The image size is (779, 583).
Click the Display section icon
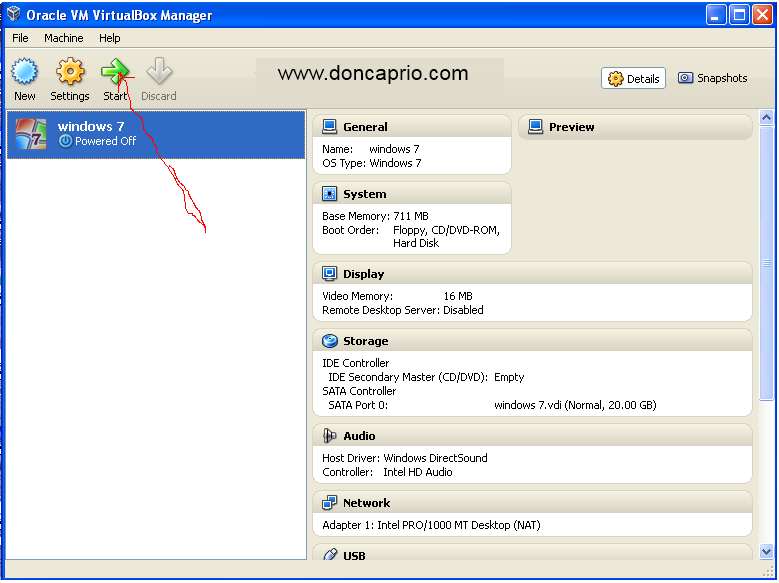pyautogui.click(x=329, y=273)
